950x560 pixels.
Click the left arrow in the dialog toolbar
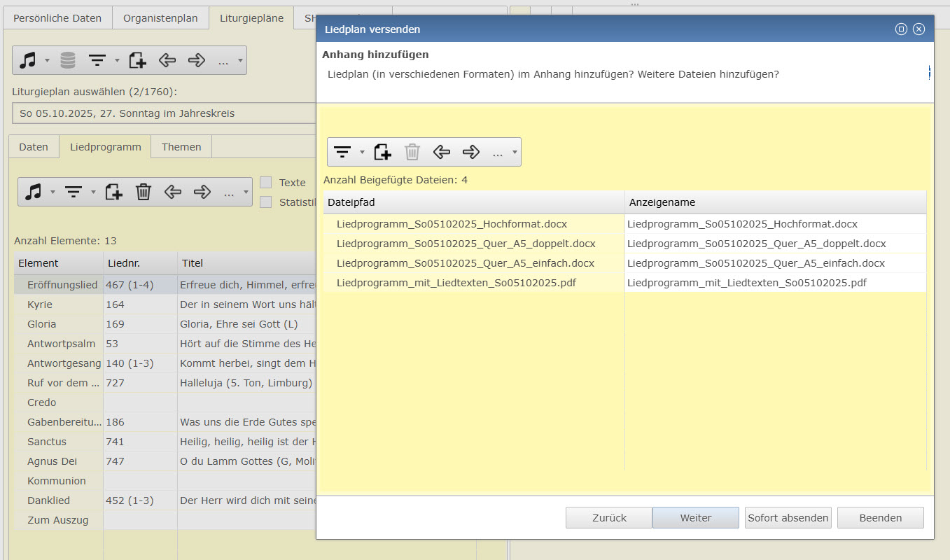[x=441, y=152]
